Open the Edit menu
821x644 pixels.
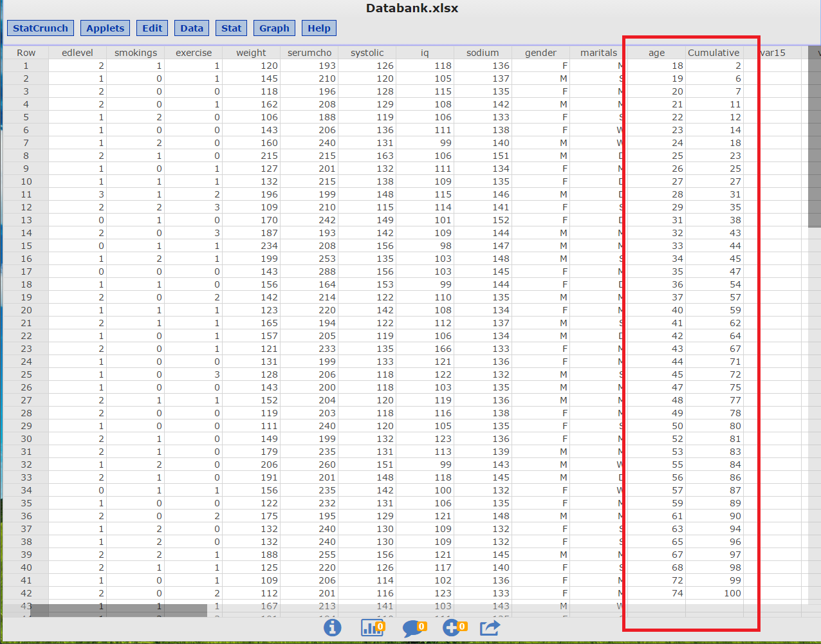point(152,28)
